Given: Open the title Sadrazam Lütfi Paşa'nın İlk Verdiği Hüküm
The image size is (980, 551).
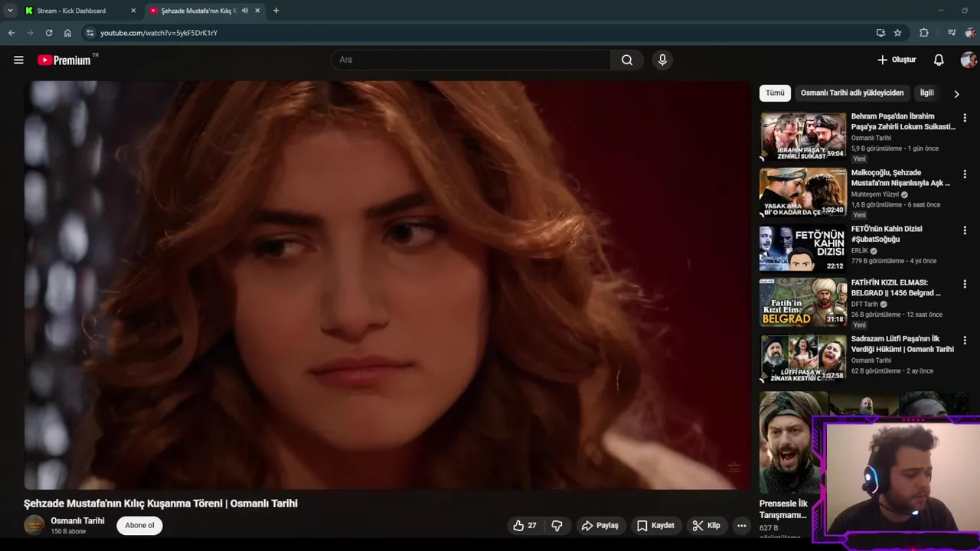Looking at the screenshot, I should pyautogui.click(x=903, y=344).
